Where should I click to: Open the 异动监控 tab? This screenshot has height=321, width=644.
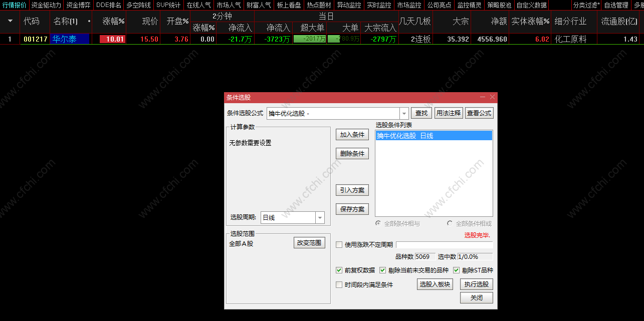[349, 5]
